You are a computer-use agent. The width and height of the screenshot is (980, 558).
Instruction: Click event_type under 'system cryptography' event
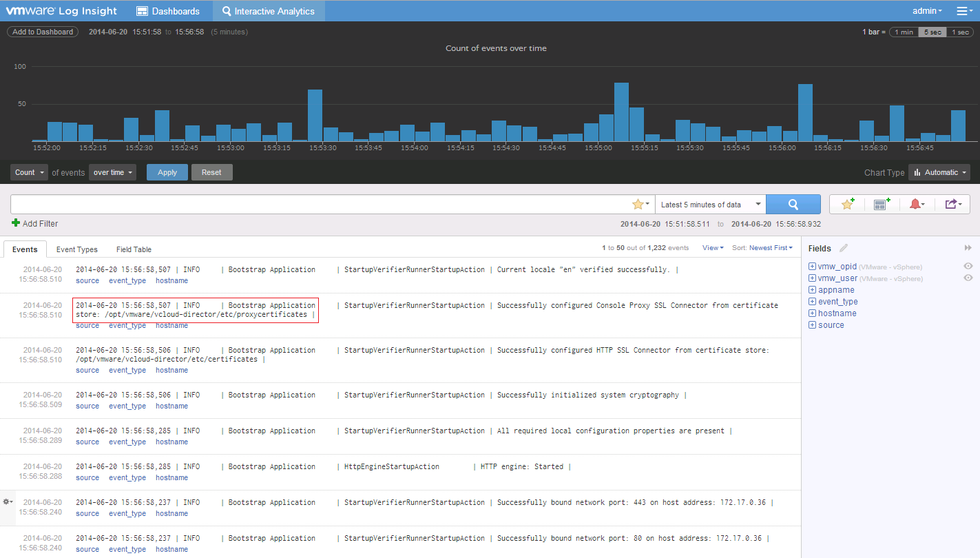pos(127,406)
